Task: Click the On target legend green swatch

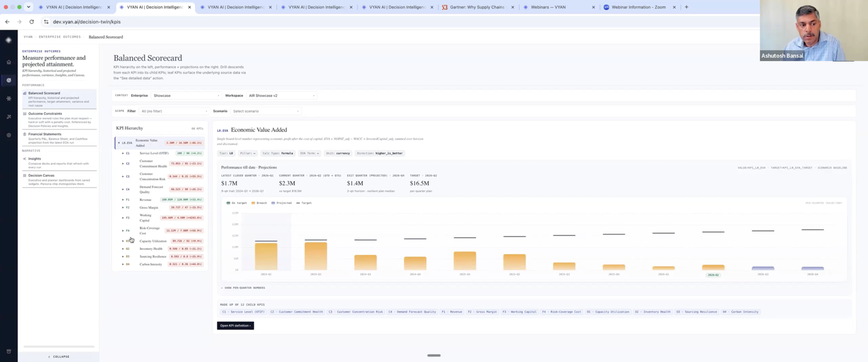Action: tap(228, 203)
